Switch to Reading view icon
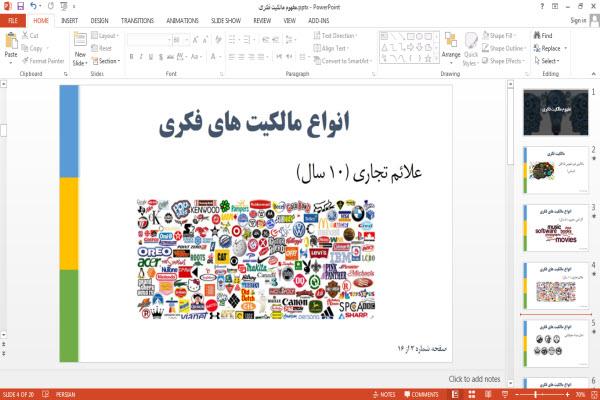The image size is (600, 400). click(x=488, y=394)
